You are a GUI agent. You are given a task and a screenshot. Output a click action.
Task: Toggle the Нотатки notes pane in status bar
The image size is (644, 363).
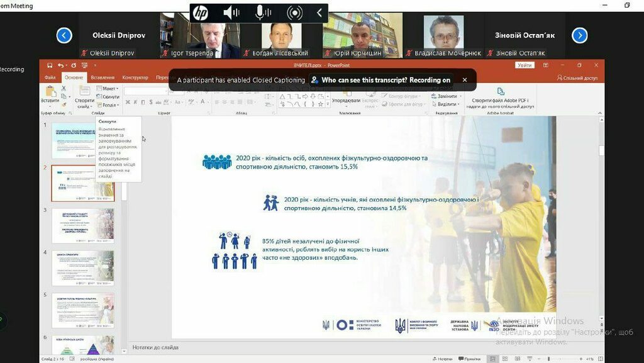click(x=441, y=359)
